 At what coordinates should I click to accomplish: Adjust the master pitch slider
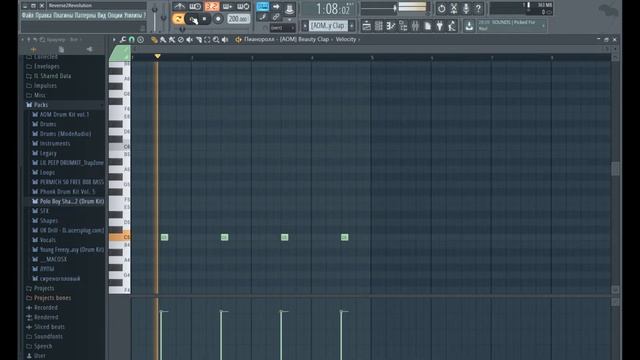(164, 18)
